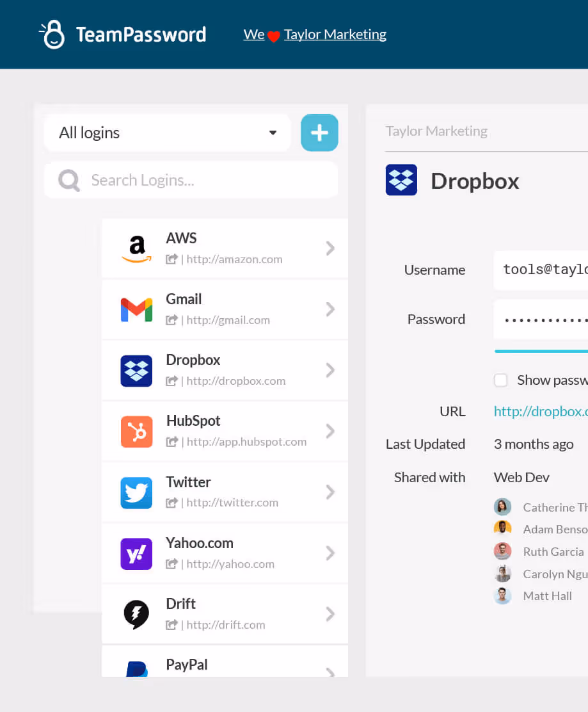This screenshot has width=588, height=712.
Task: Click the 3 months ago value
Action: 534,444
